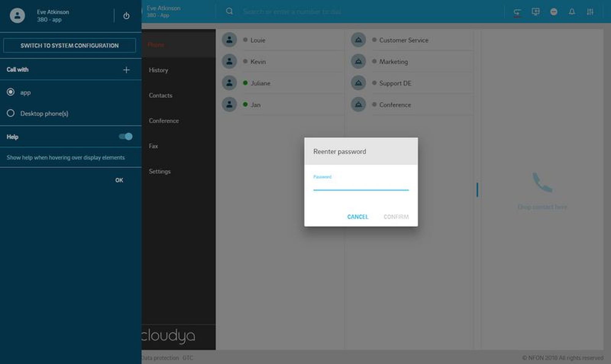The image size is (611, 364).
Task: Click Confirm in Reenter password dialog
Action: click(x=396, y=217)
